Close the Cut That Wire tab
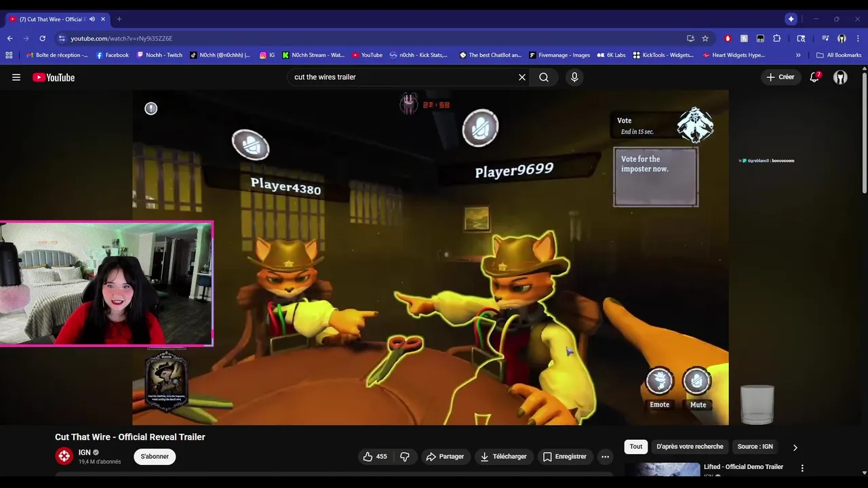Image resolution: width=868 pixels, height=488 pixels. (x=103, y=19)
